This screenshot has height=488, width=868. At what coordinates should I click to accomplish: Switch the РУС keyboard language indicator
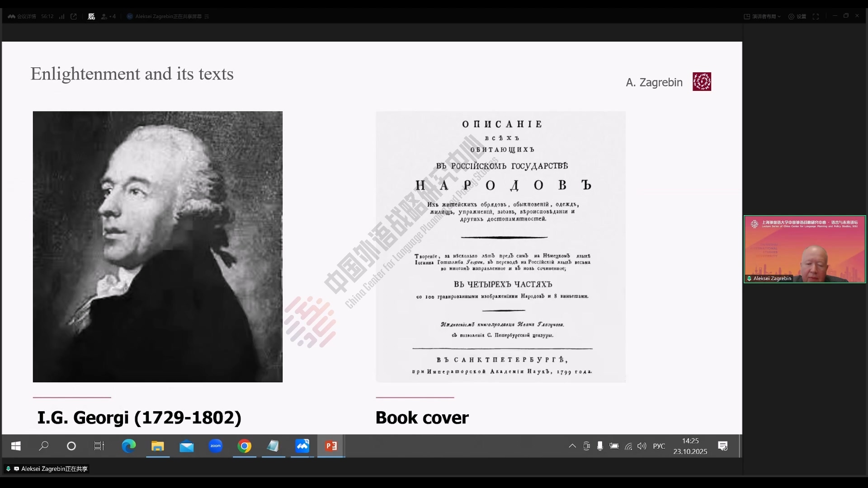[659, 446]
